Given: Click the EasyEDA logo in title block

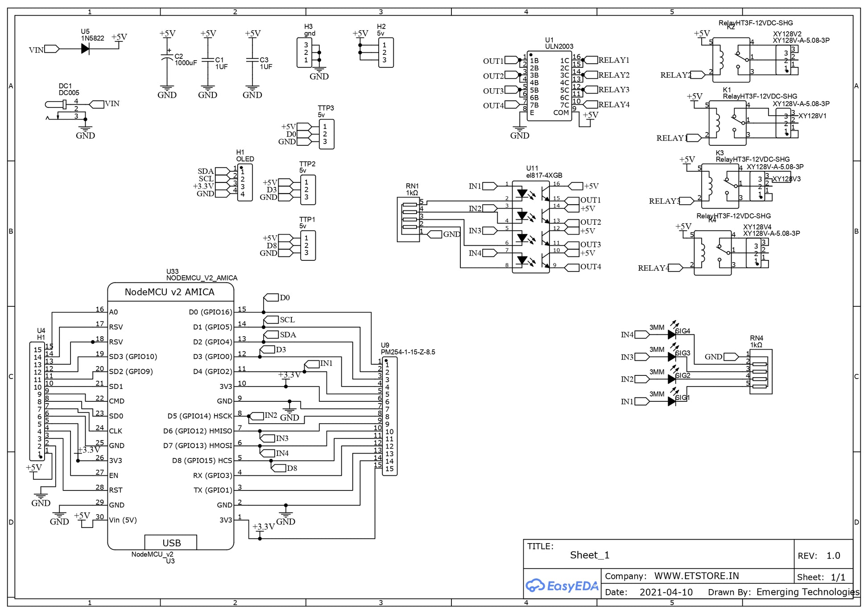Looking at the screenshot, I should 562,585.
